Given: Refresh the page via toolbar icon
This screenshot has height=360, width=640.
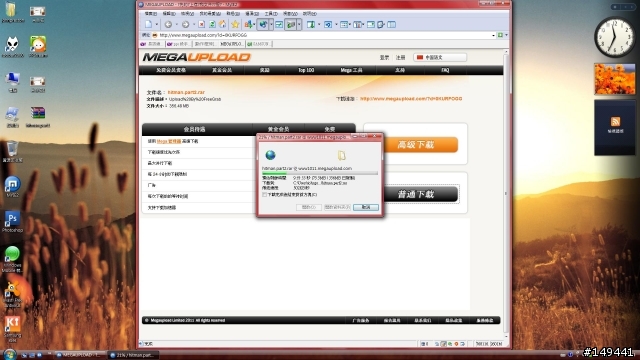Looking at the screenshot, I should pos(212,25).
